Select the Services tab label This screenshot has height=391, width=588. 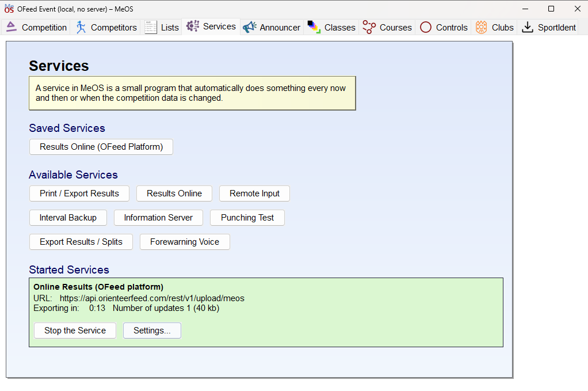(x=219, y=26)
